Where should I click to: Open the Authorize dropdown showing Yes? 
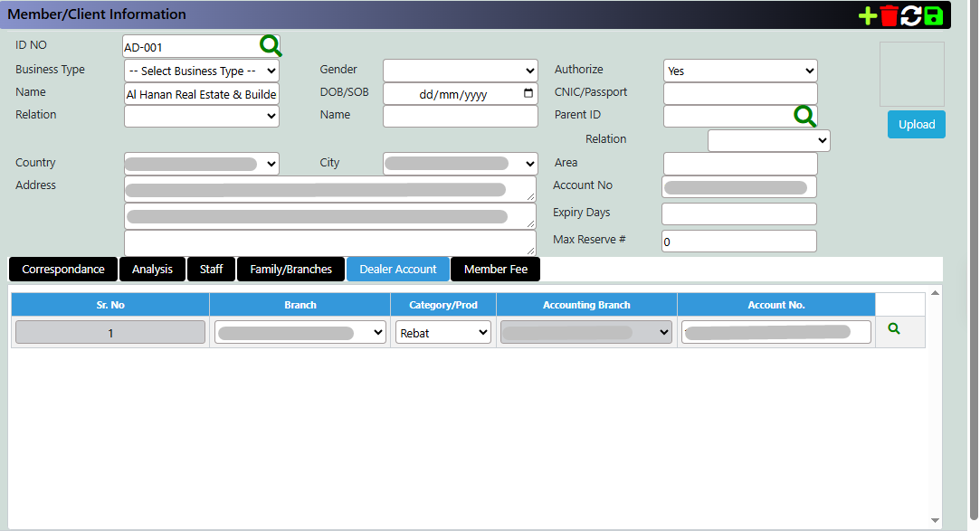click(x=740, y=71)
